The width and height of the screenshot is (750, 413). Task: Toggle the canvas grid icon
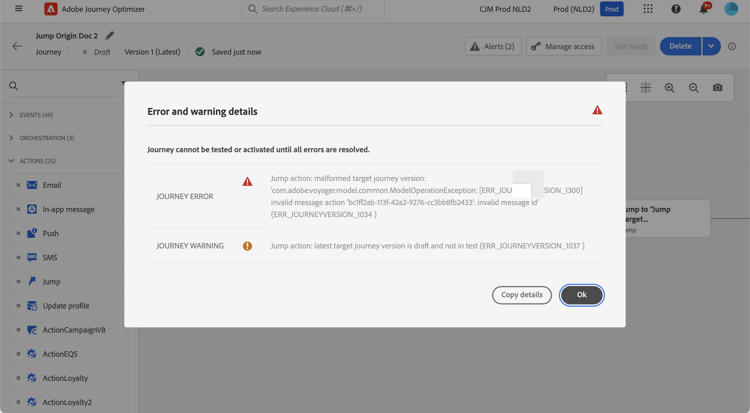pos(646,88)
